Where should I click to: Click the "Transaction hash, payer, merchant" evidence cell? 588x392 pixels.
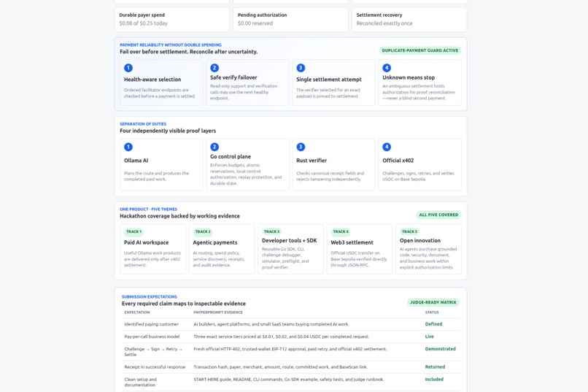[x=280, y=367]
